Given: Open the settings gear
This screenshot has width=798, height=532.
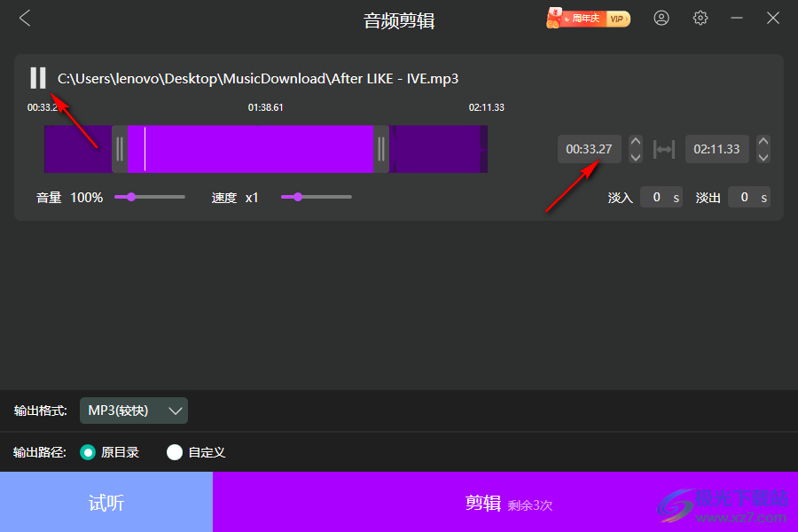Looking at the screenshot, I should 700,18.
